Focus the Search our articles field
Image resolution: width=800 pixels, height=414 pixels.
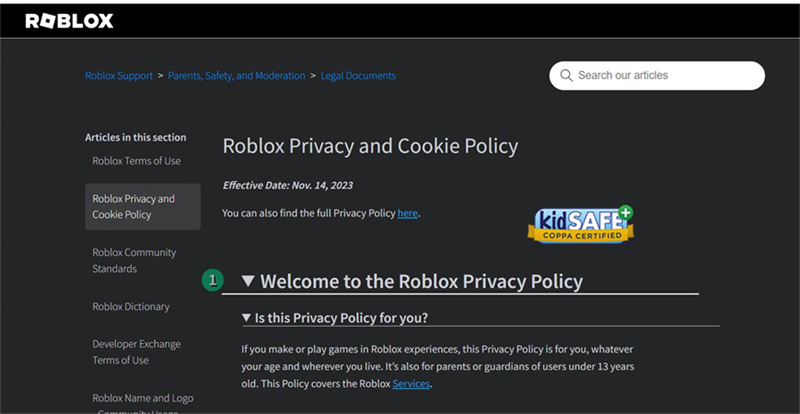pos(657,76)
